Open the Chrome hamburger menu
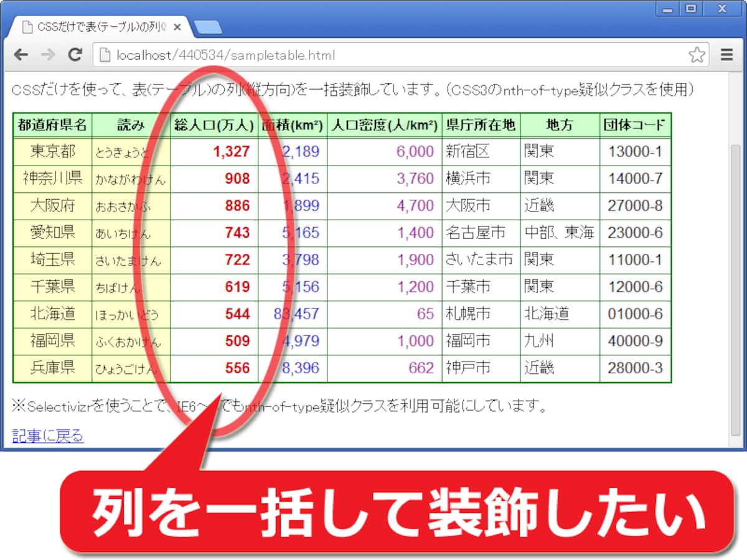This screenshot has width=747, height=560. pos(726,55)
